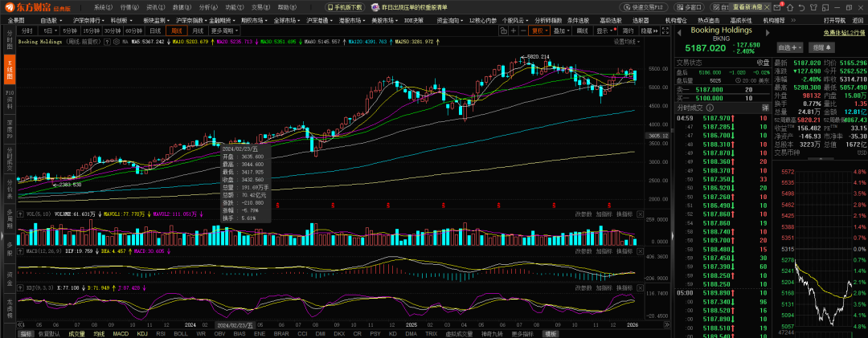868x338 pixels.
Task: Go to next stock right arrow
Action: 768,32
